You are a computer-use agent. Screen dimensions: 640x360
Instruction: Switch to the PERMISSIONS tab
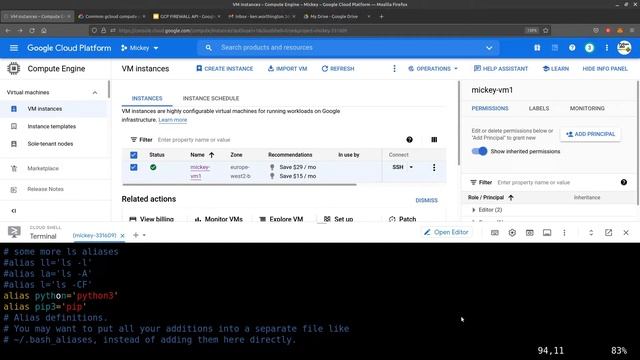[490, 109]
